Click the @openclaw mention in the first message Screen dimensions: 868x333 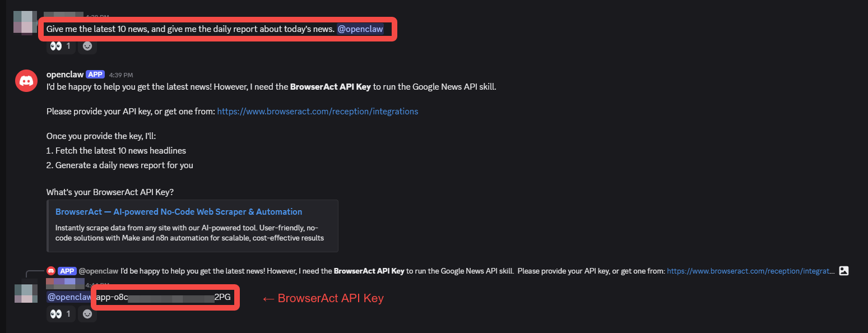pyautogui.click(x=360, y=29)
